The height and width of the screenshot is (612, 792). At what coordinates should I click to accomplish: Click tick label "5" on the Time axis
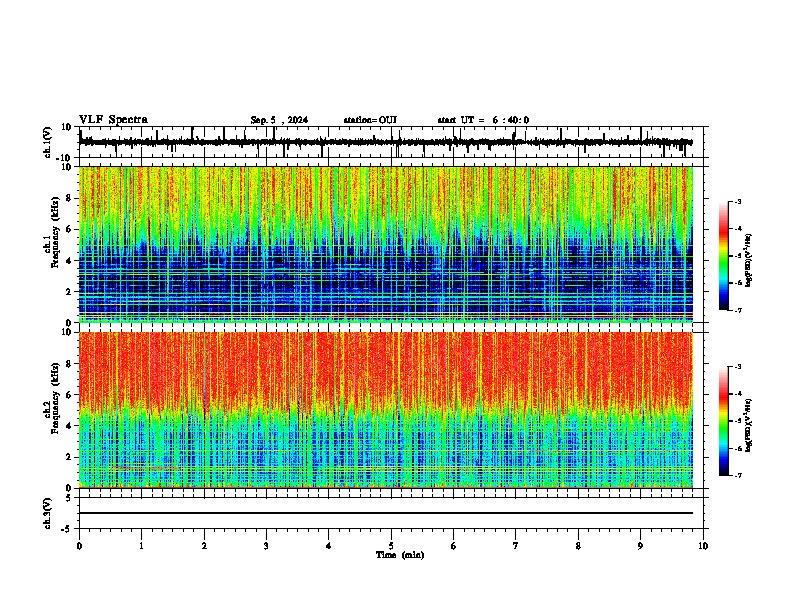pyautogui.click(x=391, y=546)
